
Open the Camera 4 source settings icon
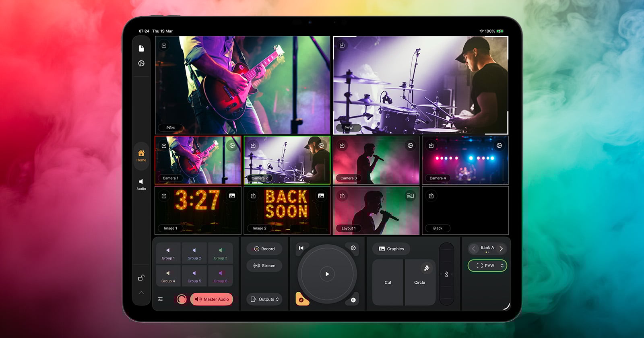[x=499, y=146]
